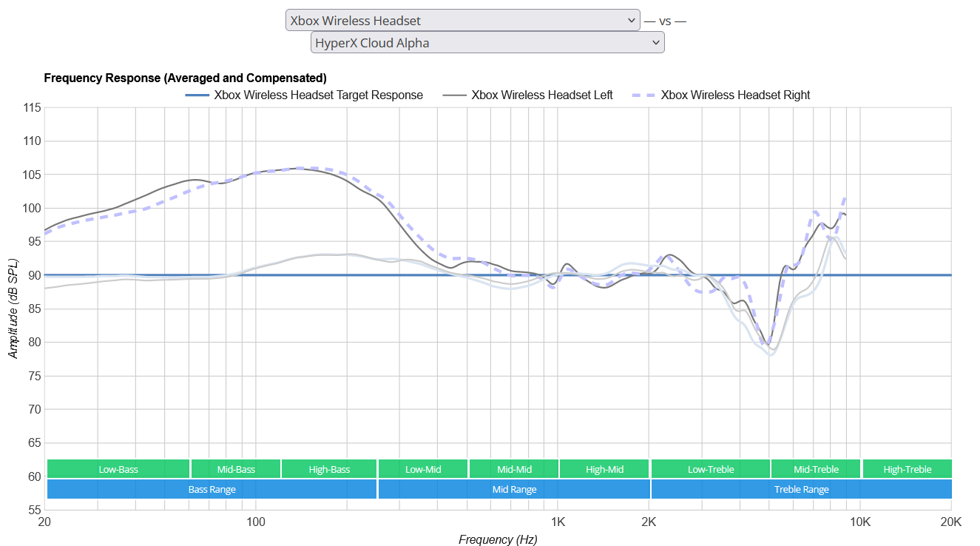Click the 20K frequency tick label
Viewport: 980px width, 546px height.
(x=950, y=522)
